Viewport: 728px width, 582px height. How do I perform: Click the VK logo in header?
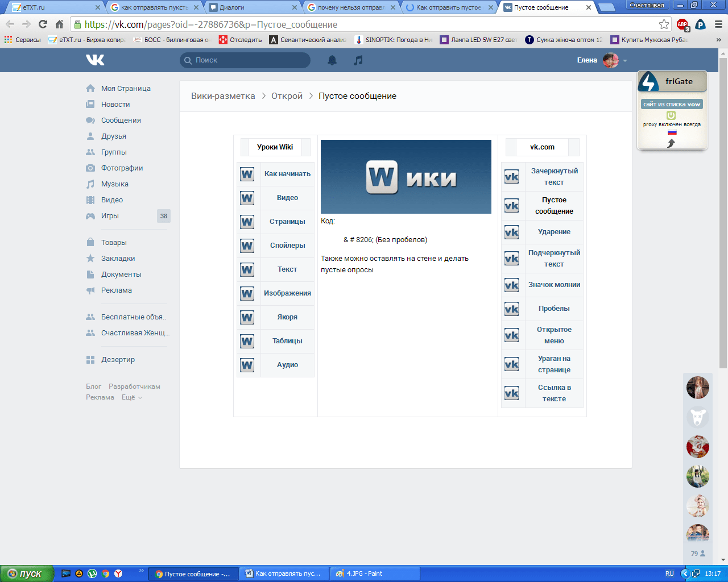click(95, 60)
